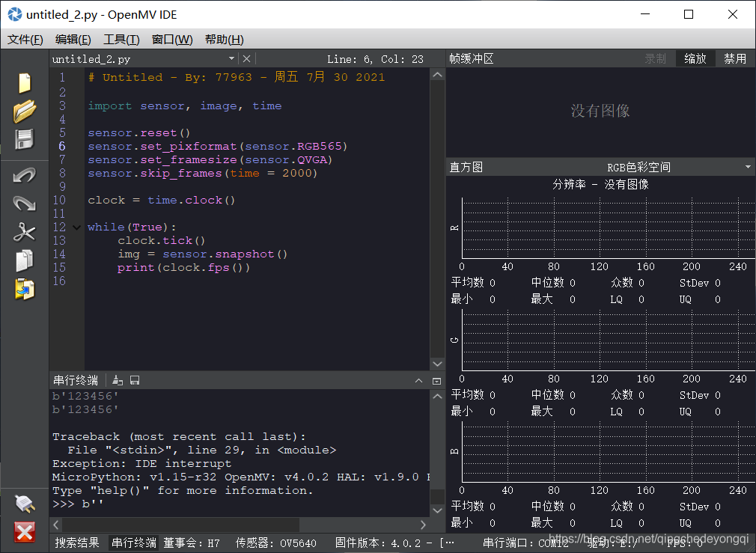
Task: Collapse the serial terminal panel with up chevron
Action: point(418,381)
